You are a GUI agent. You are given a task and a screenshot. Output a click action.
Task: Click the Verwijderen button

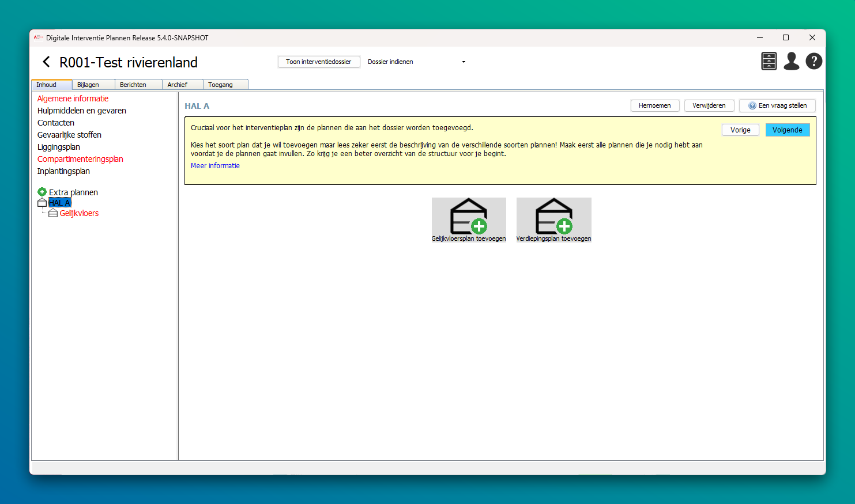tap(709, 105)
